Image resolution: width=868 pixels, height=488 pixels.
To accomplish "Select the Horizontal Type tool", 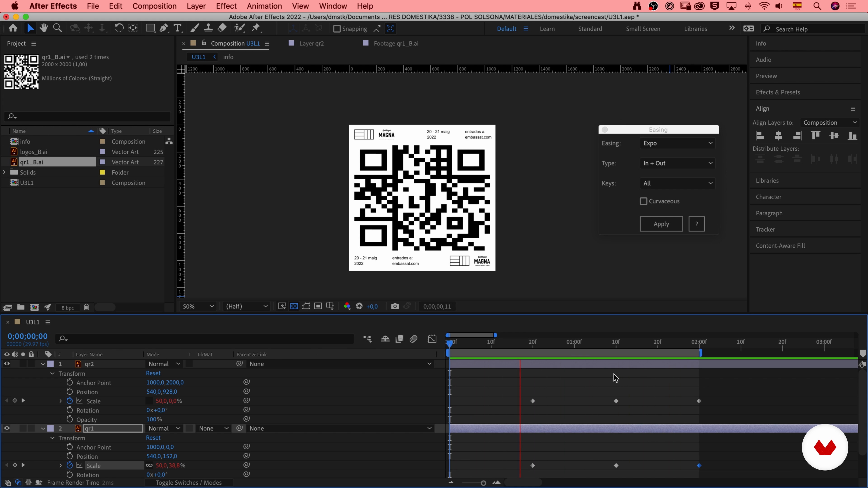I will (x=178, y=28).
